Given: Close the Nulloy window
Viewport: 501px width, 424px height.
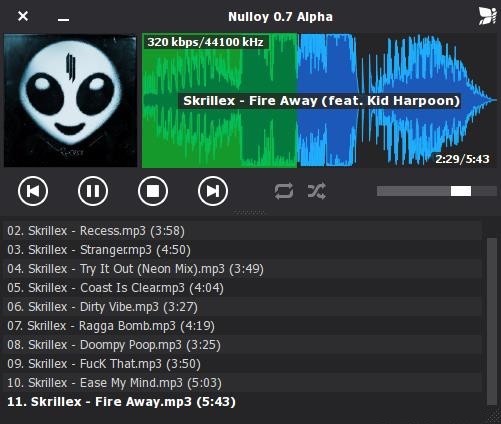Looking at the screenshot, I should pos(23,16).
